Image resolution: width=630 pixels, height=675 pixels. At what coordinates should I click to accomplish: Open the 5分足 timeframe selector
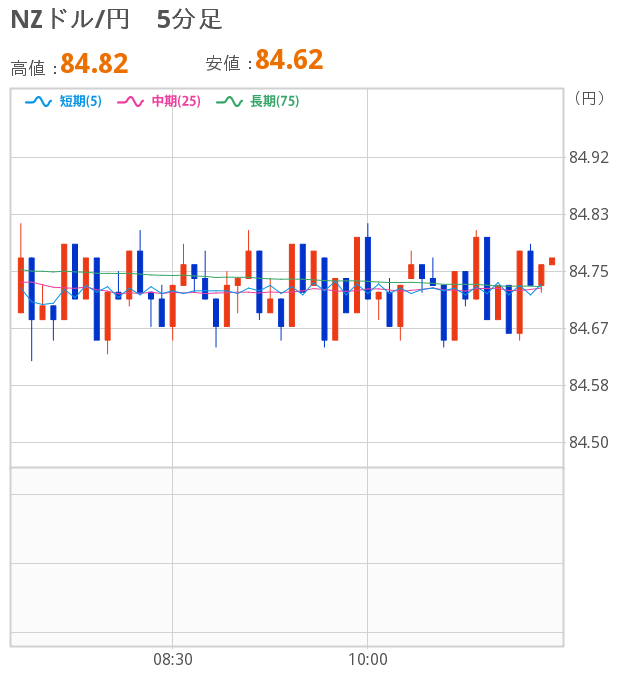[190, 20]
